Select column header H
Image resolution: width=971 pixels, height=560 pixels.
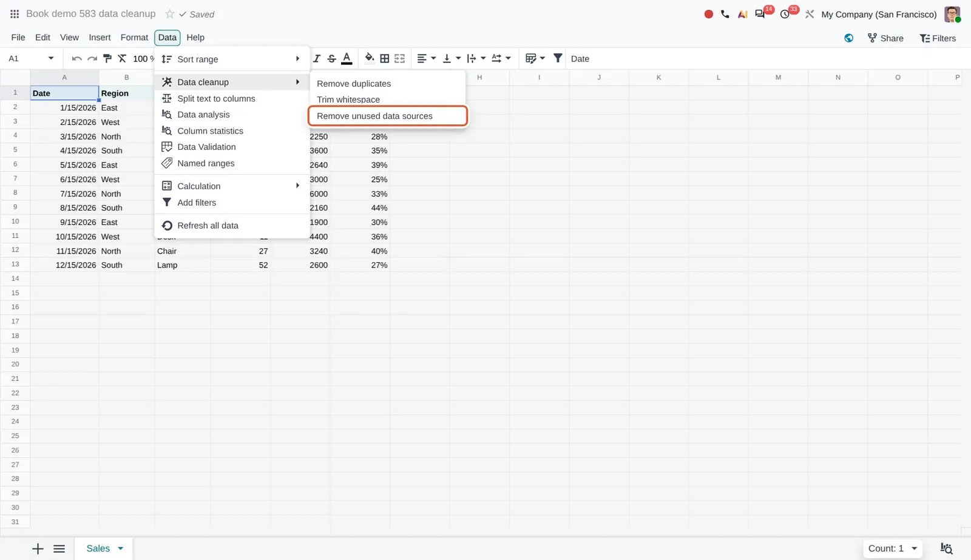(479, 77)
